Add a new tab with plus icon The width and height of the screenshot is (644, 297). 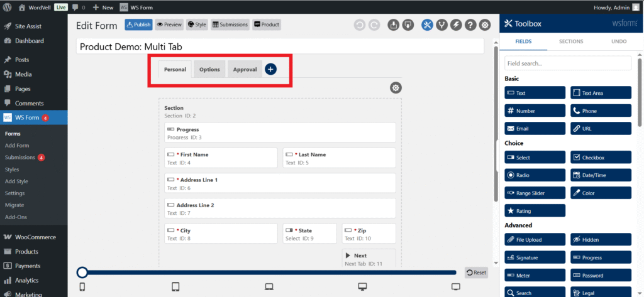[x=270, y=69]
